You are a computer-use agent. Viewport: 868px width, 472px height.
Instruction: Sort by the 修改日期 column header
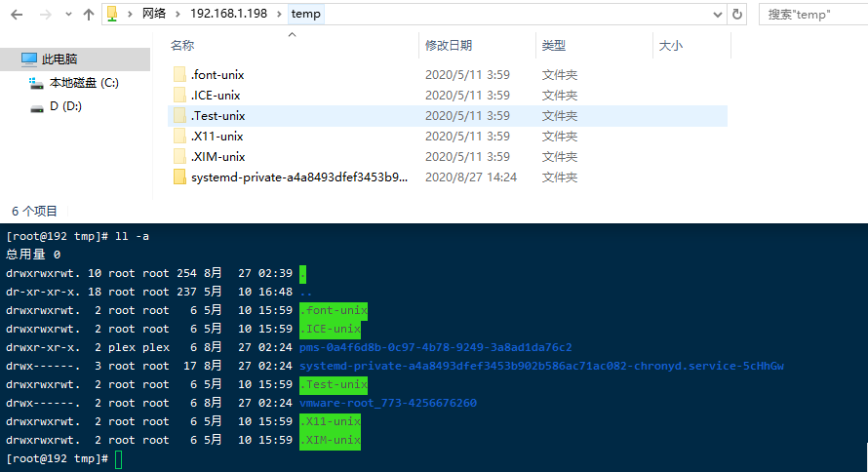click(449, 46)
